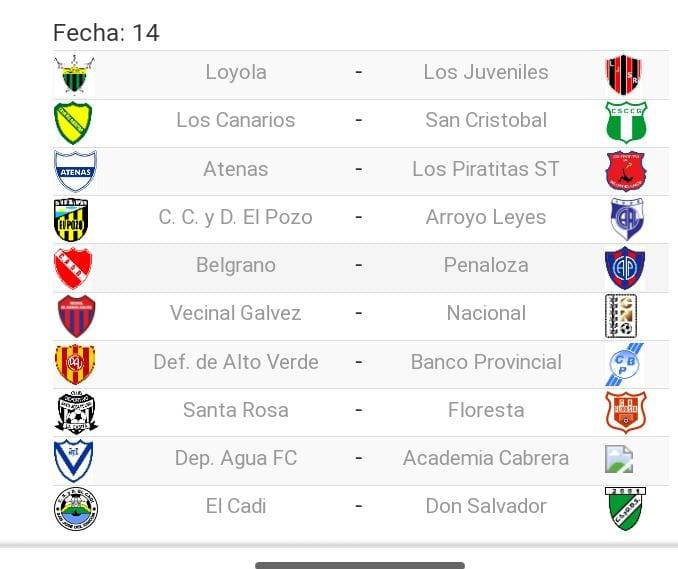
Task: Select the Atenas club badge
Action: point(74,170)
